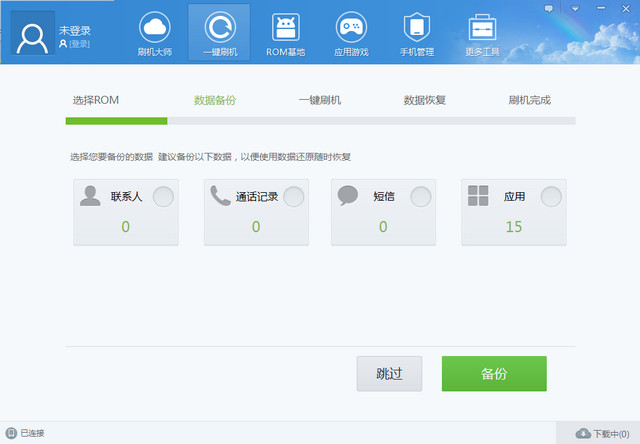This screenshot has height=444, width=640.
Task: Open the 下载中(0) download status
Action: click(x=603, y=433)
